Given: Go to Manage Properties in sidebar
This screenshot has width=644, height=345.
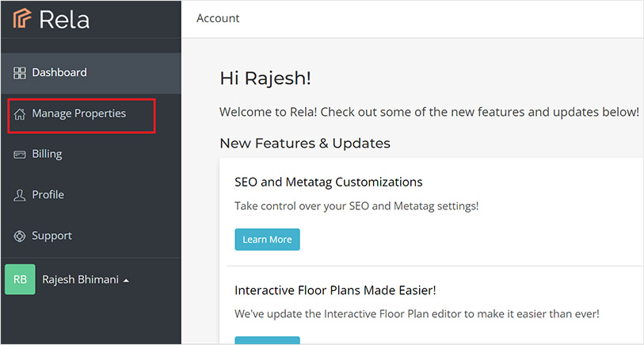Looking at the screenshot, I should (78, 114).
